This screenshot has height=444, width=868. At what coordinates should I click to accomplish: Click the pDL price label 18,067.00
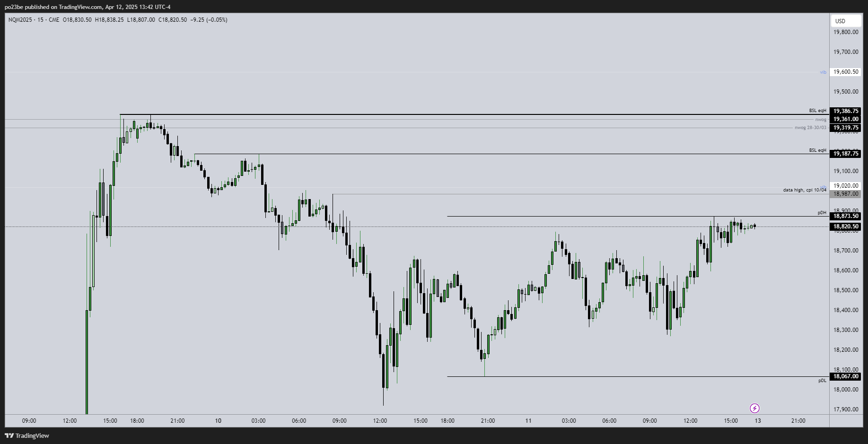(x=845, y=376)
